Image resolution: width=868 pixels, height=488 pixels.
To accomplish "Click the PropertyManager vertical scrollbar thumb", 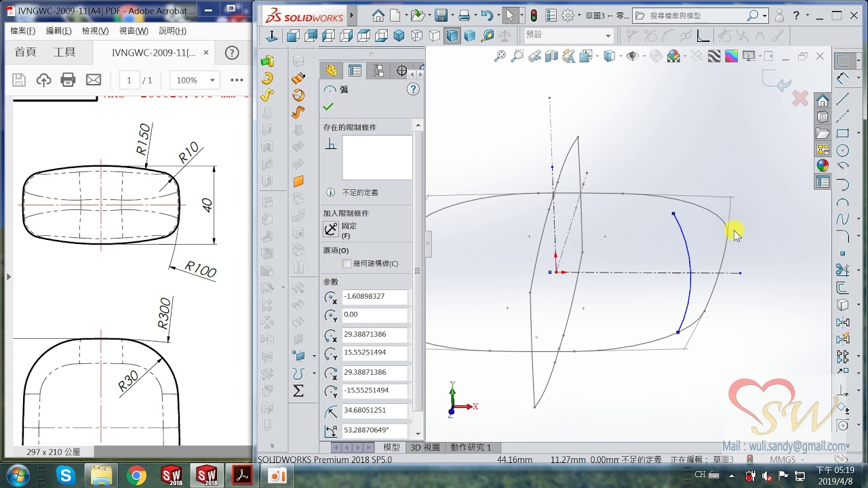I will (418, 271).
